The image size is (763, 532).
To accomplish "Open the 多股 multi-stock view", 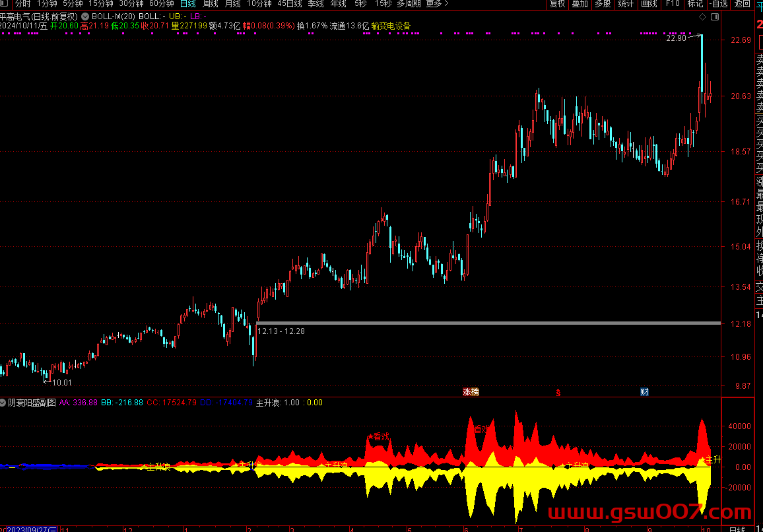I will 603,4.
